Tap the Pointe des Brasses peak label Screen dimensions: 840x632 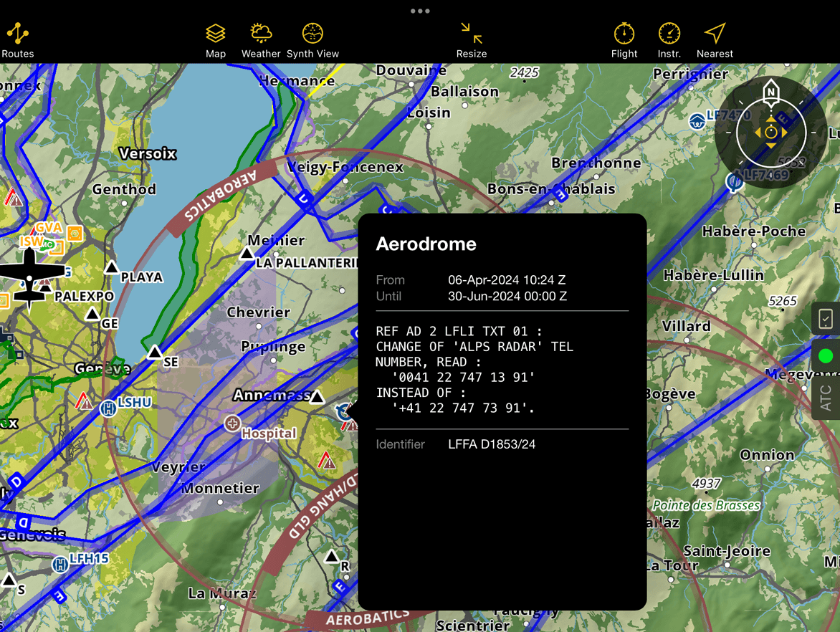pyautogui.click(x=706, y=505)
